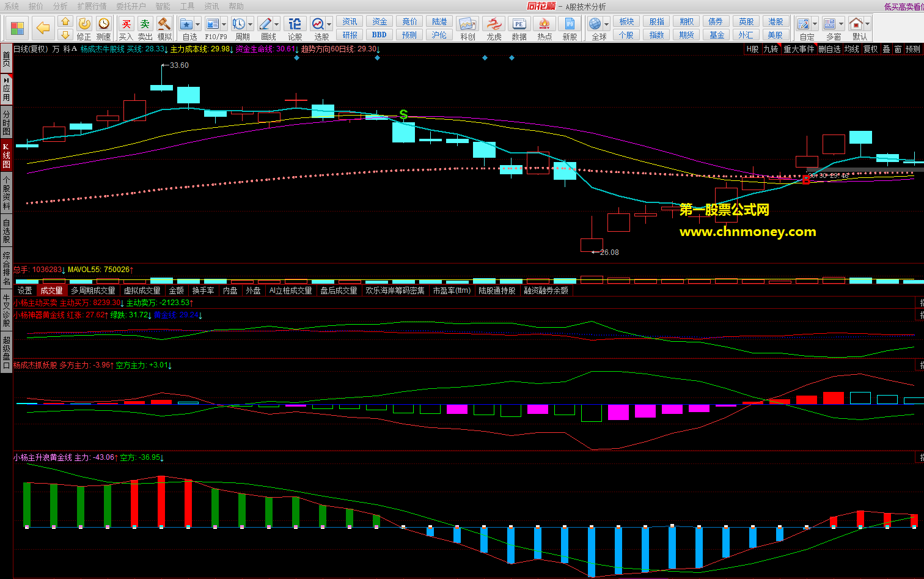
Task: Open the 牛叉诊股 side tab
Action: pyautogui.click(x=6, y=310)
